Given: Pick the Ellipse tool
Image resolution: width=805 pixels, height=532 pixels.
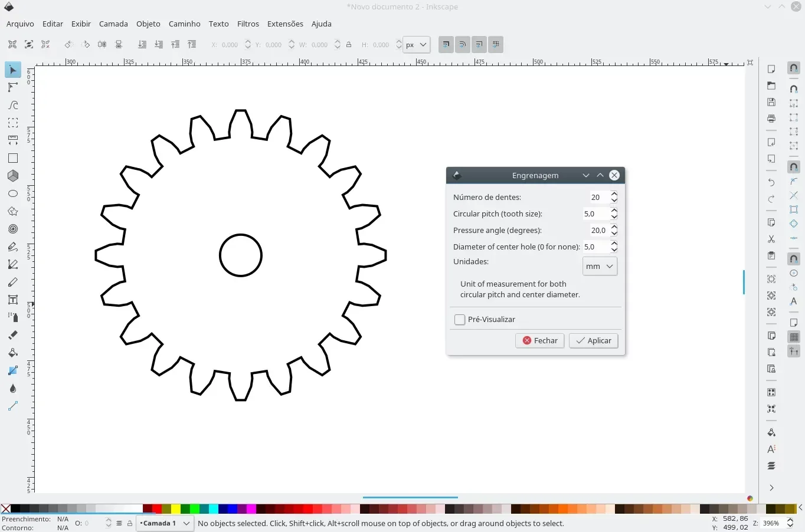Looking at the screenshot, I should coord(12,193).
